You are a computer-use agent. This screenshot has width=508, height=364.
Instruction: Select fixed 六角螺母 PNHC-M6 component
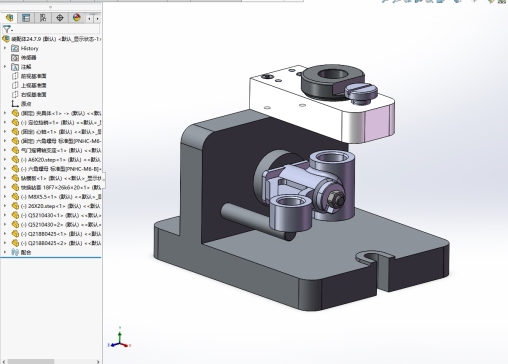pos(56,141)
